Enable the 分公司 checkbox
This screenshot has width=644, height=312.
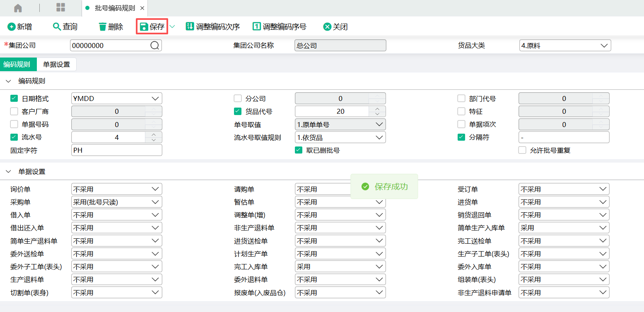[x=238, y=98]
